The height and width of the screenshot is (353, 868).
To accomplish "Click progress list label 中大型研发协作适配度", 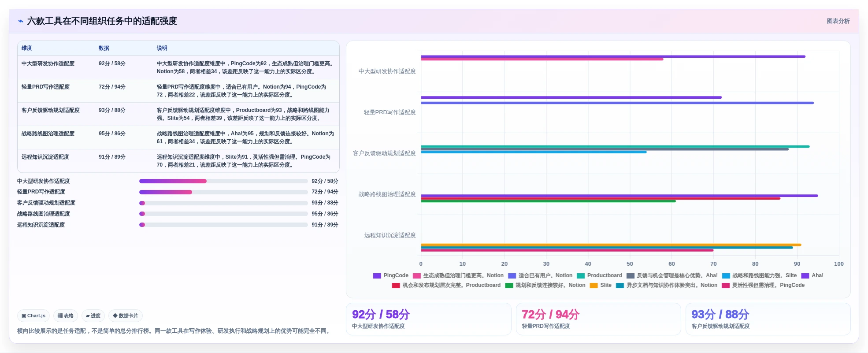I will click(44, 181).
